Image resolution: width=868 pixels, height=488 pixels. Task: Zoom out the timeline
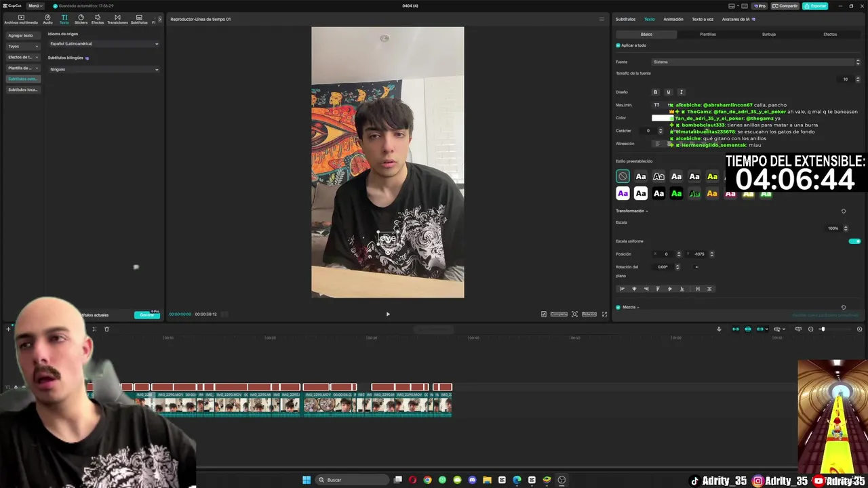[x=810, y=329]
